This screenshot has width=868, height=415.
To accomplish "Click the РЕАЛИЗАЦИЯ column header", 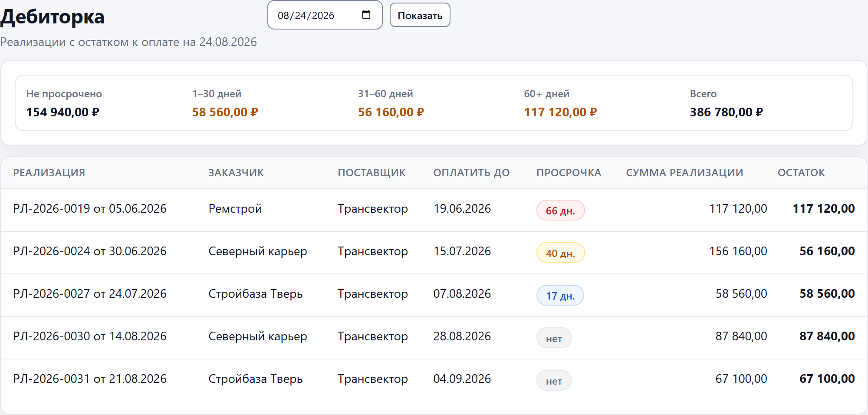I will tap(49, 173).
